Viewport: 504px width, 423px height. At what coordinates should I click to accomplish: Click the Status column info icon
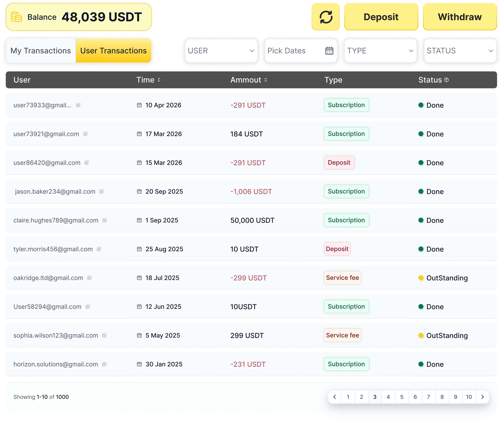446,80
